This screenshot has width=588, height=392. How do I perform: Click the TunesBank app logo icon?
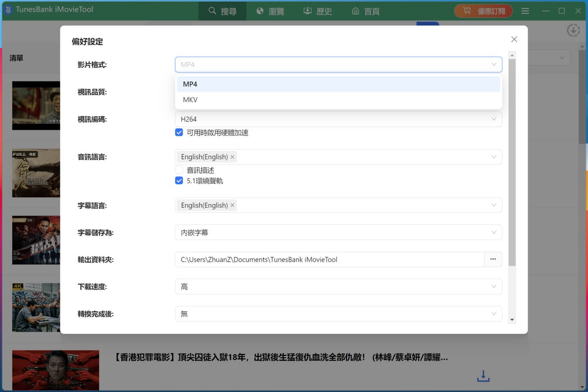[8, 10]
